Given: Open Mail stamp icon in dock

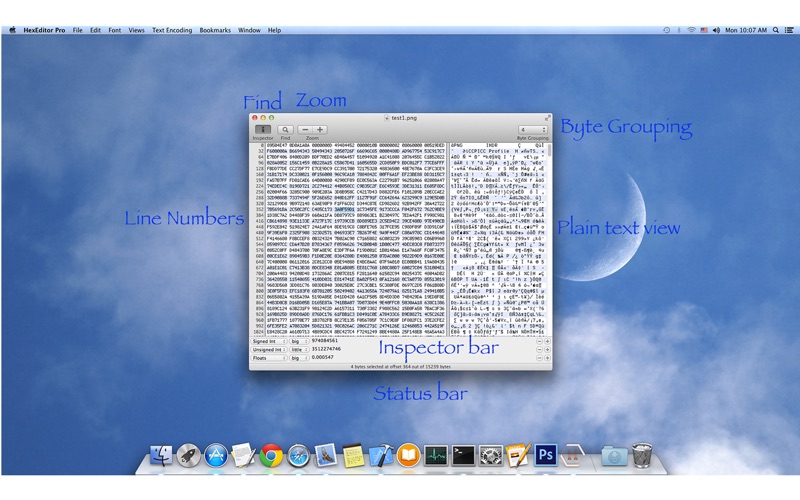Looking at the screenshot, I should [326, 455].
